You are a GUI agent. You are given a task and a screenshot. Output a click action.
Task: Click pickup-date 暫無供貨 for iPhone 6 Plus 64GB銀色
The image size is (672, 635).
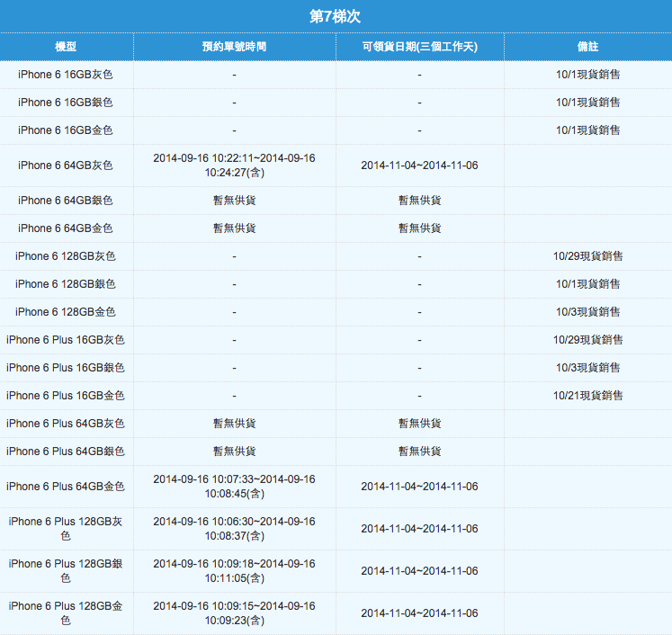(x=419, y=452)
